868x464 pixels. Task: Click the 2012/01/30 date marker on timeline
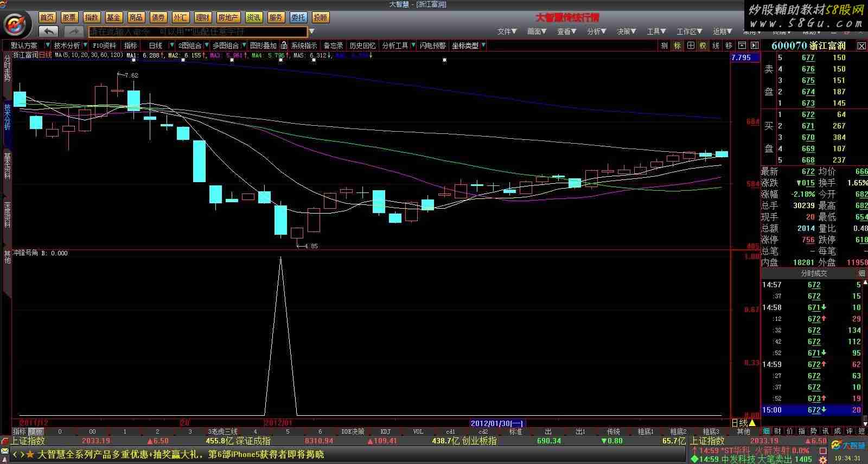click(x=498, y=423)
